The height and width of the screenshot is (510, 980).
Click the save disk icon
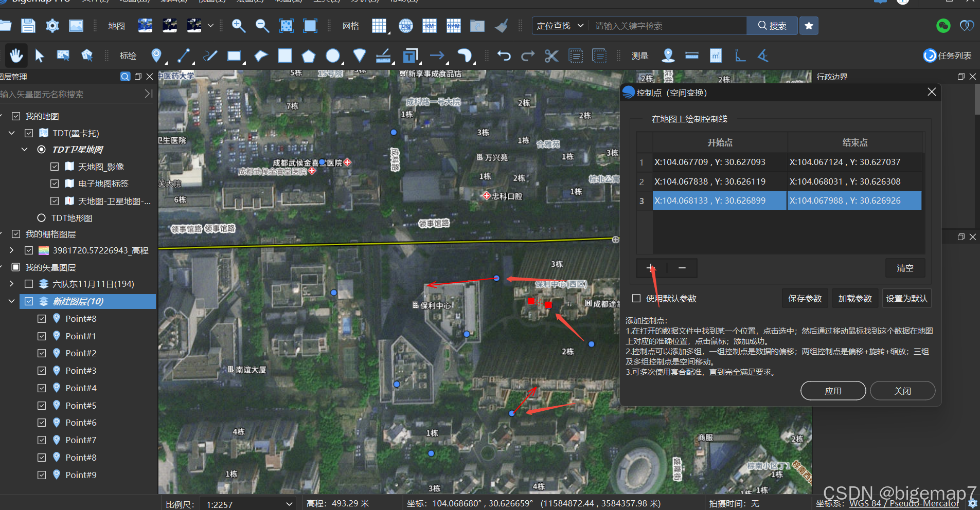coord(28,26)
